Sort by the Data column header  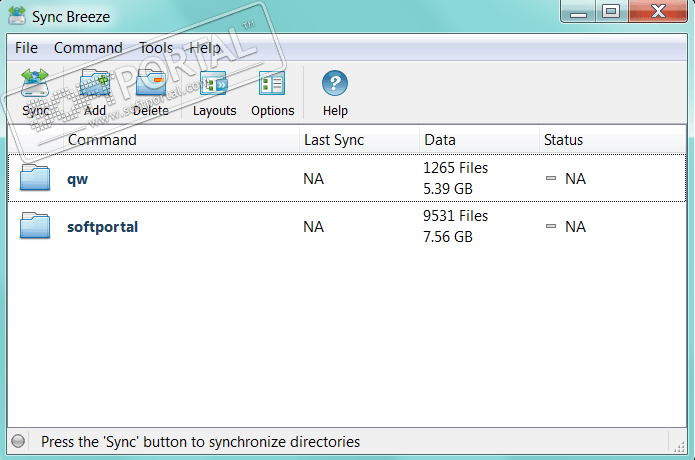pyautogui.click(x=479, y=140)
